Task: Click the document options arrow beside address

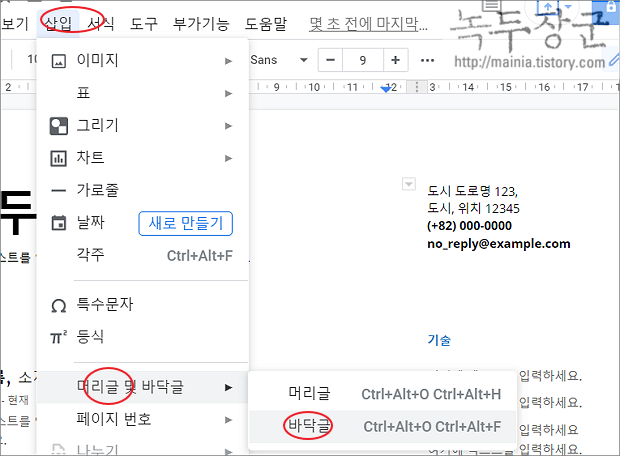Action: point(409,184)
